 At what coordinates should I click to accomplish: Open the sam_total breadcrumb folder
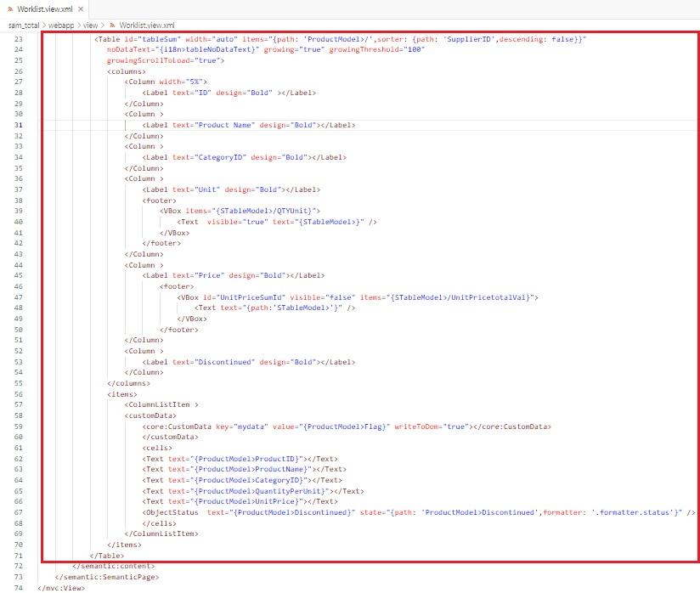point(24,25)
